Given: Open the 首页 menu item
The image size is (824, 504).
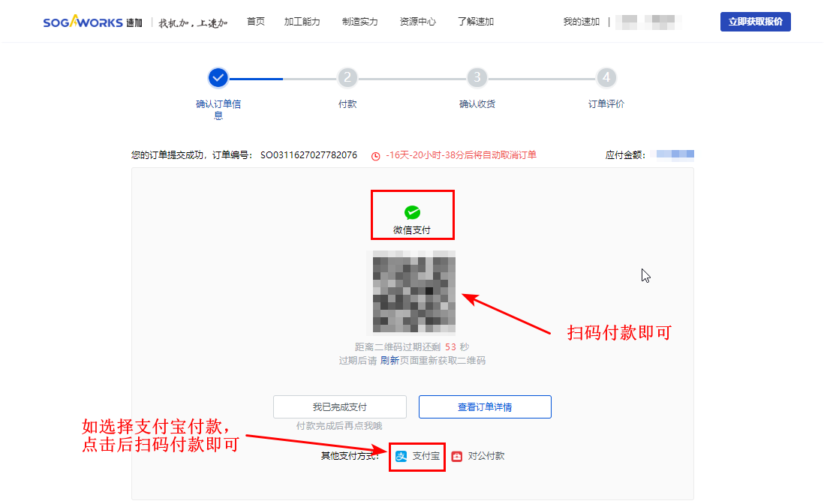Looking at the screenshot, I should [255, 22].
